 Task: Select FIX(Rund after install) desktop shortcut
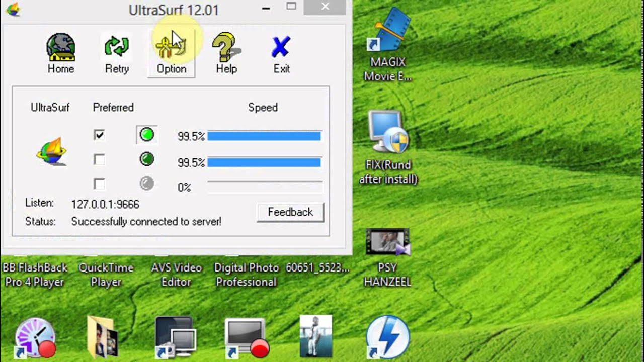(x=388, y=147)
